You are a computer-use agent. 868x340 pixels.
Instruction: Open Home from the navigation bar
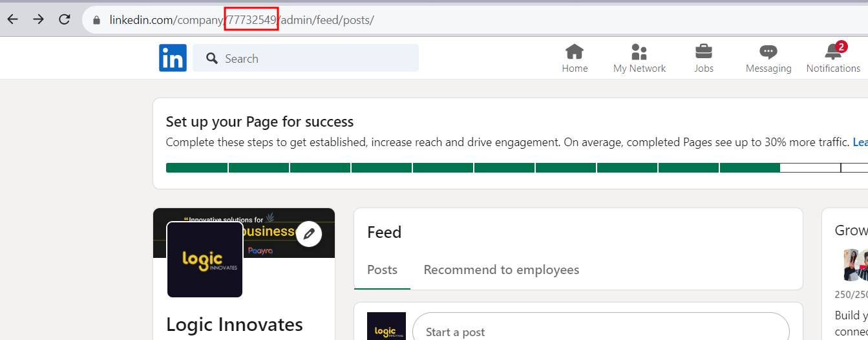(575, 59)
